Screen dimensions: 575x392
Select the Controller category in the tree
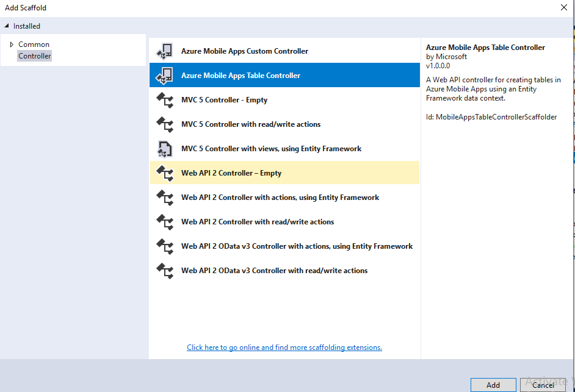(x=35, y=56)
